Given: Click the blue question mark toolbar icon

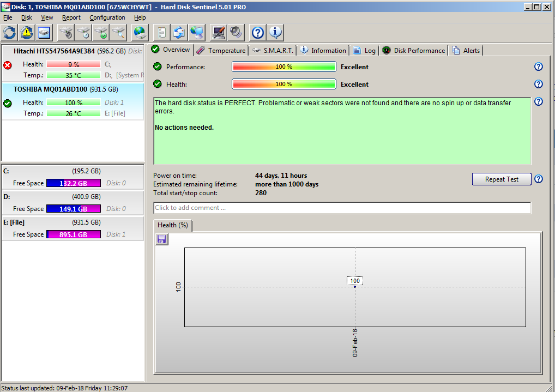Looking at the screenshot, I should pos(258,33).
